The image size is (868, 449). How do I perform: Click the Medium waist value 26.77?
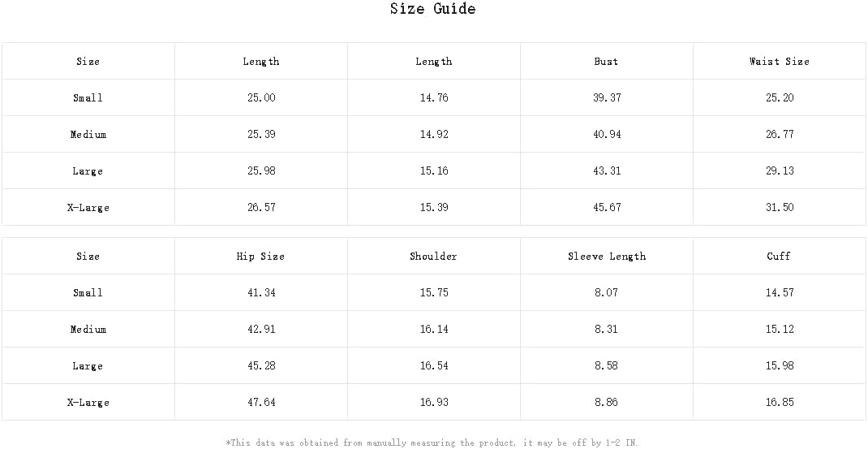coord(779,135)
